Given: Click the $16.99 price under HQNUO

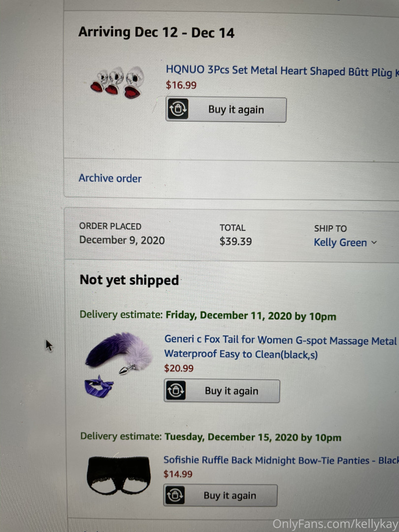Looking at the screenshot, I should pyautogui.click(x=181, y=85).
